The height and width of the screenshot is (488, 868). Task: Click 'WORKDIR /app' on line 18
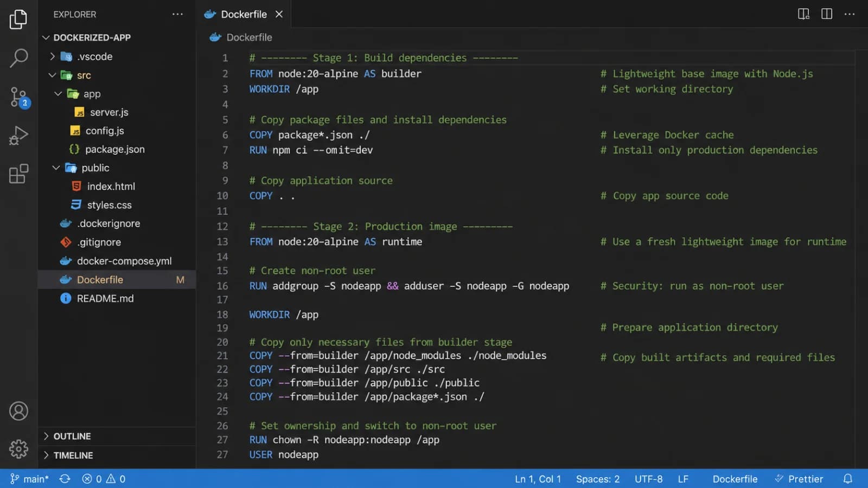click(x=284, y=314)
